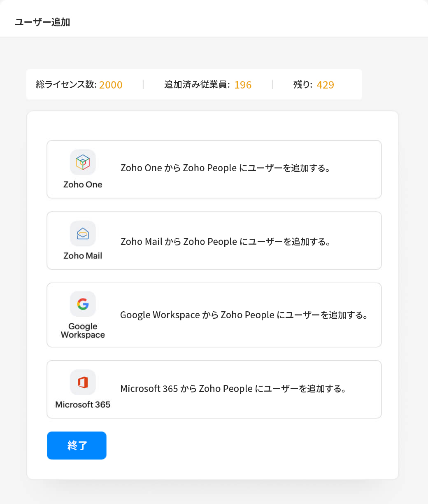Image resolution: width=428 pixels, height=504 pixels.
Task: Click the 終了 button
Action: click(77, 445)
